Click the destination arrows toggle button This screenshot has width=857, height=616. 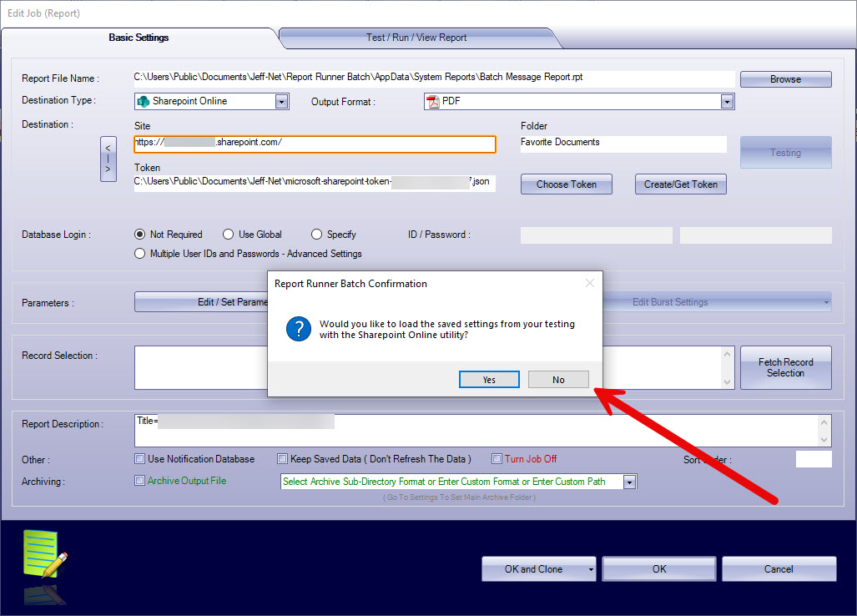(108, 159)
